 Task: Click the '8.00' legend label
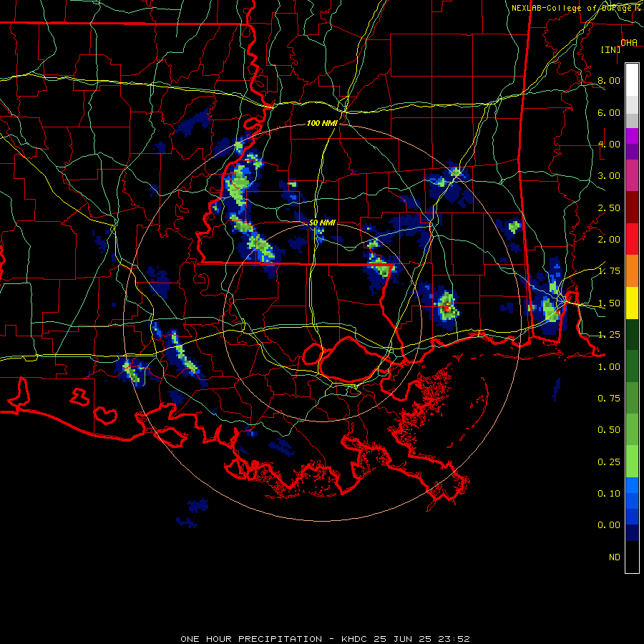click(609, 80)
